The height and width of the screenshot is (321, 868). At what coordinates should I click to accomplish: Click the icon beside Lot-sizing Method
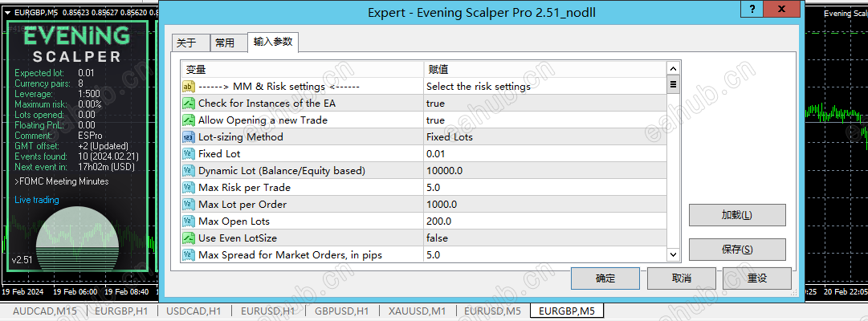pos(189,137)
